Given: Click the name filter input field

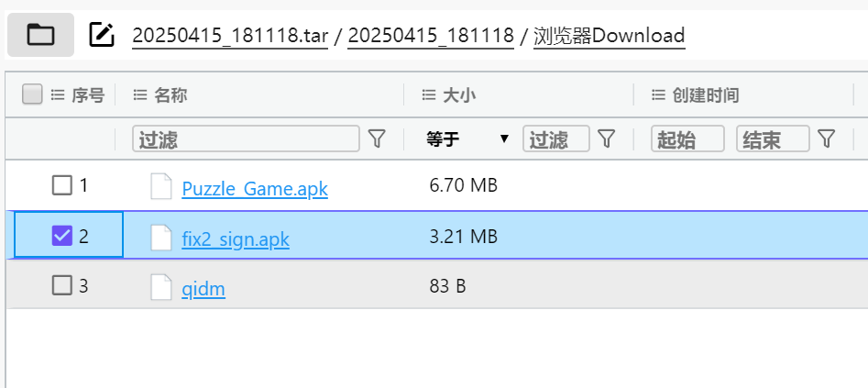Looking at the screenshot, I should (246, 139).
